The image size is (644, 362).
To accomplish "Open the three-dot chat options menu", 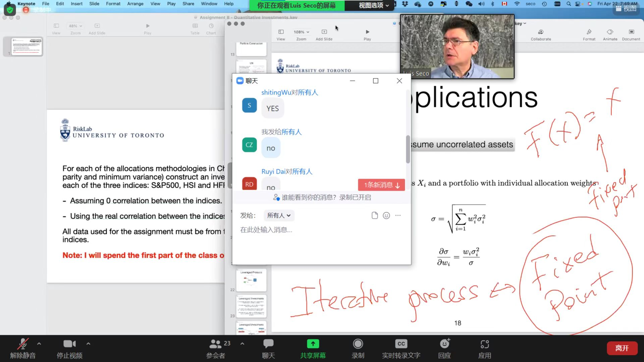I will (x=398, y=216).
